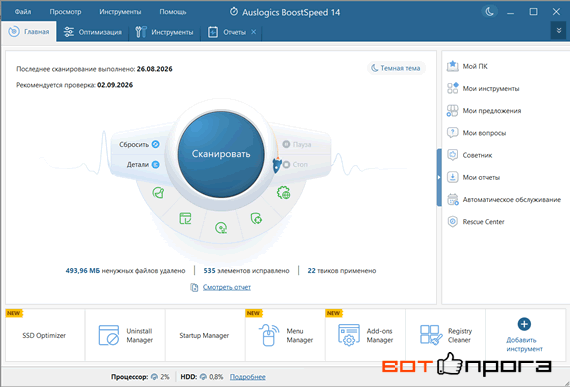Switch to the Оптимизация tab
The image size is (570, 387).
[x=93, y=32]
